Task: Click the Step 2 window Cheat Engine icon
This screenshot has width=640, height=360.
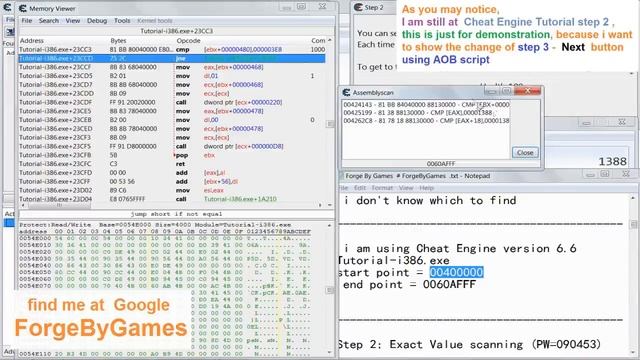Action: 358,7
